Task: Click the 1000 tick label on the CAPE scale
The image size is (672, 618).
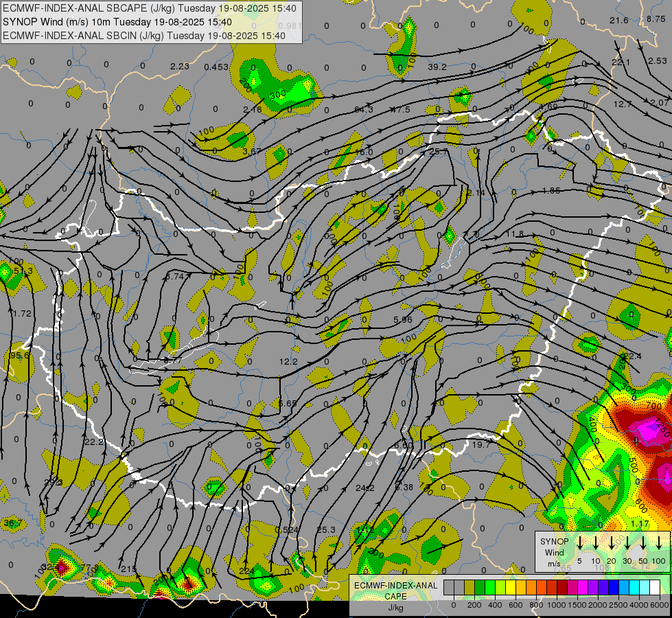Action: point(557,605)
